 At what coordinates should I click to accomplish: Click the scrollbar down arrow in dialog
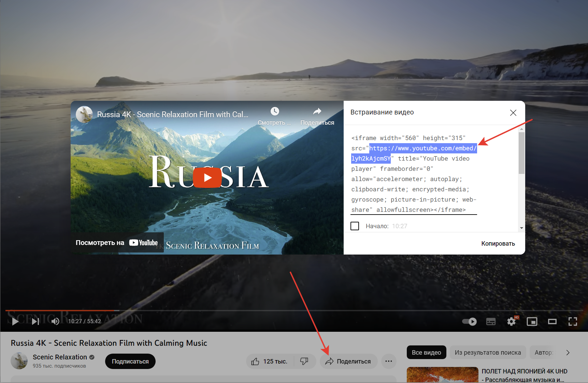click(x=521, y=228)
